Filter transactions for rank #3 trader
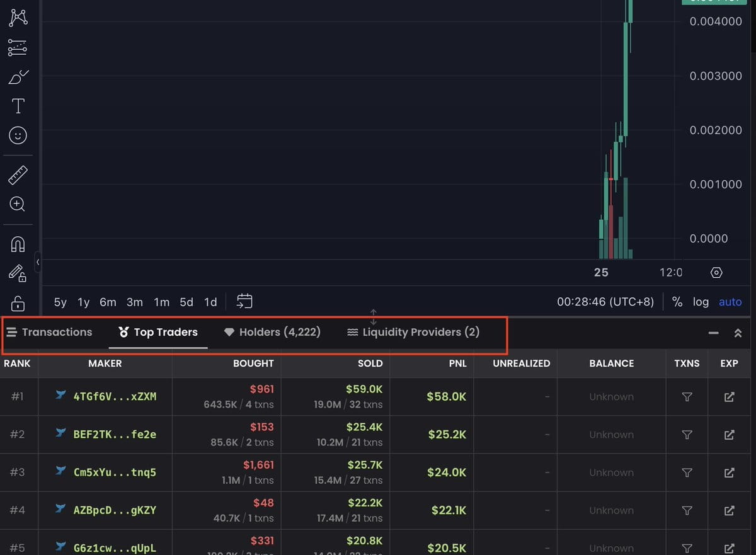Viewport: 756px width, 555px height. [x=687, y=472]
